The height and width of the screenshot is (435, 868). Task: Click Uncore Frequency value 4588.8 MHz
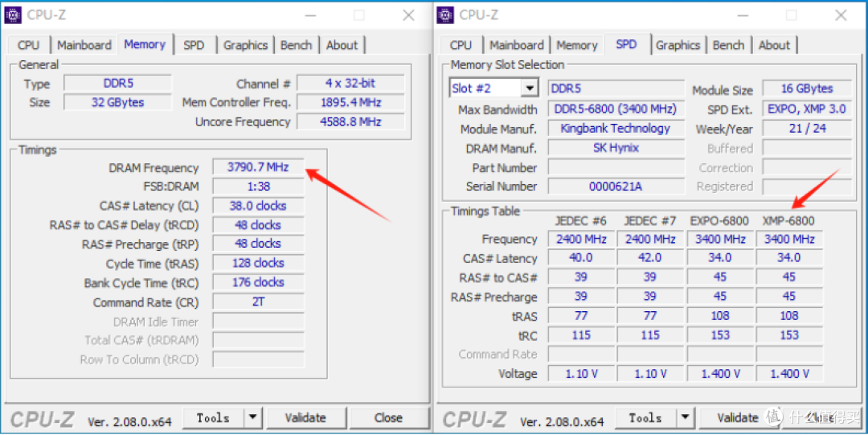coord(351,122)
